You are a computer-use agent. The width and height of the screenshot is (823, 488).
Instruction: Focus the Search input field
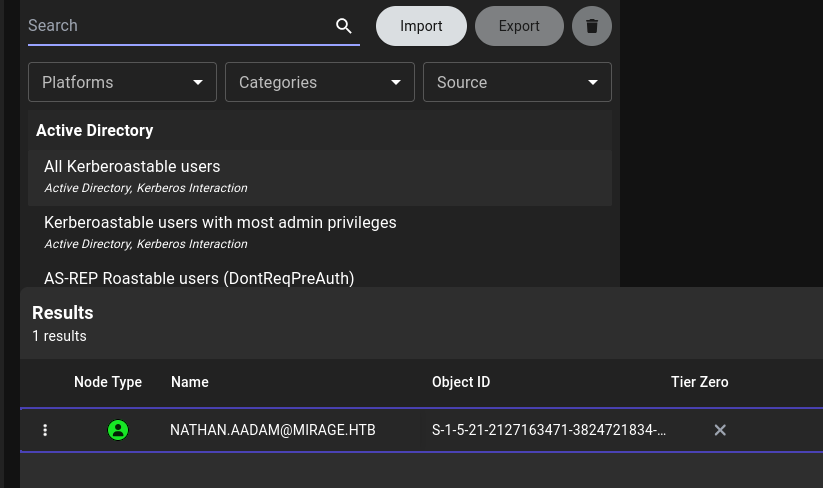(175, 26)
